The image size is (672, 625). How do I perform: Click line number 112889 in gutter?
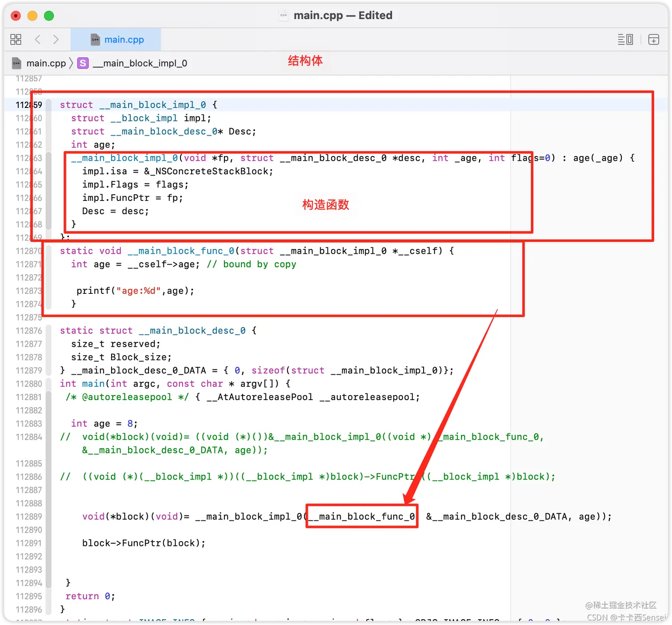tap(29, 517)
